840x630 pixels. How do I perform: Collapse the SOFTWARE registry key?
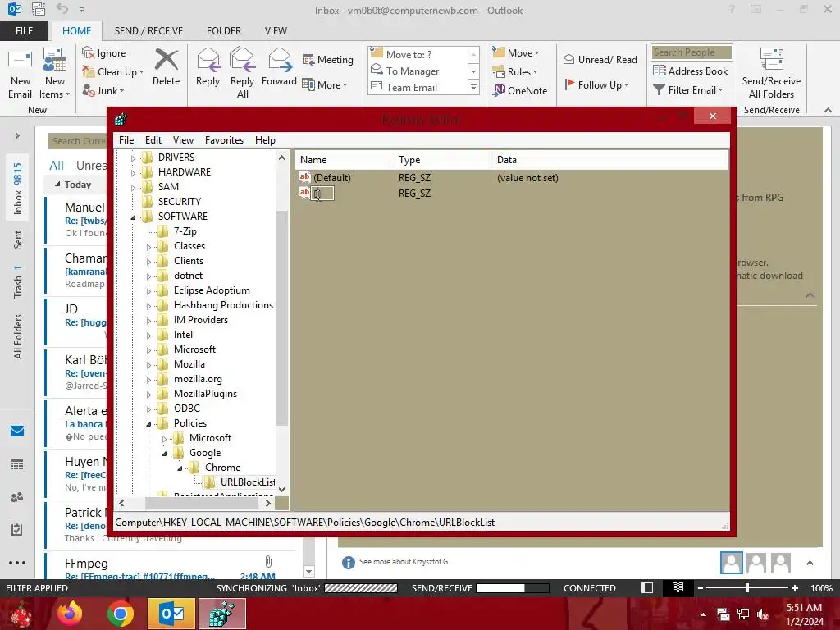(134, 217)
